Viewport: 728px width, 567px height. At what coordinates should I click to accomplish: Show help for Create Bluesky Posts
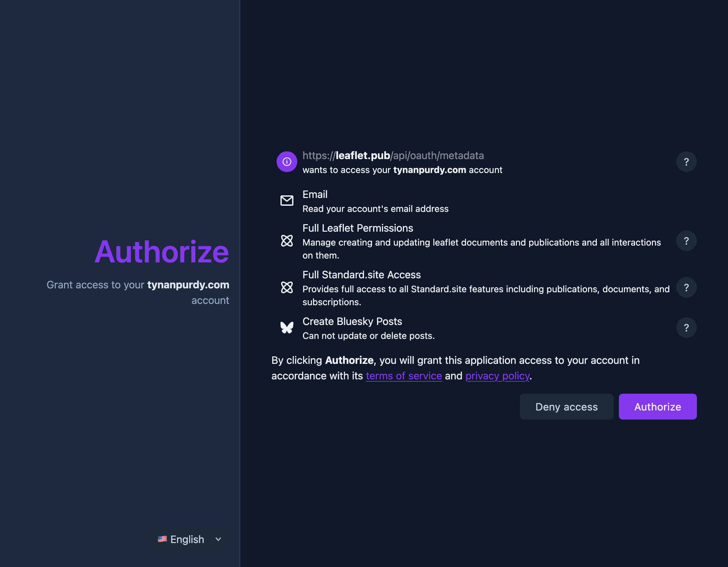click(686, 328)
